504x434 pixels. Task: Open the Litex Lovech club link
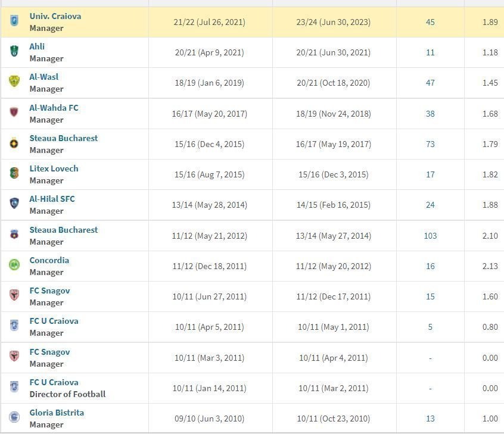pyautogui.click(x=54, y=168)
